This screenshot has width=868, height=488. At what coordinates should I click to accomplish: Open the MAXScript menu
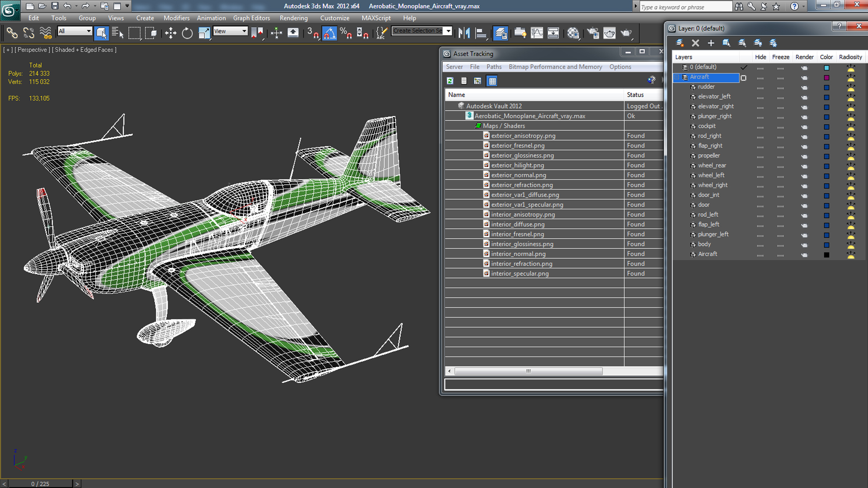pos(376,18)
